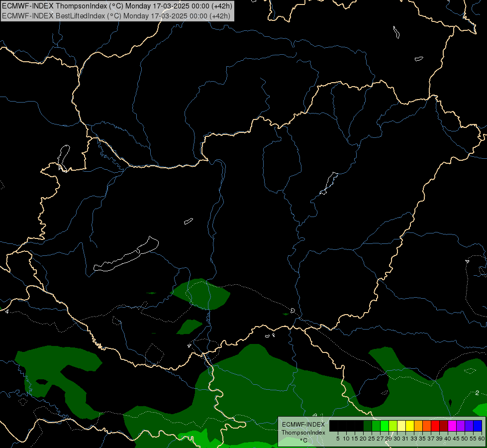Click legend tick value 25
This screenshot has width=487, height=448.
click(x=372, y=439)
